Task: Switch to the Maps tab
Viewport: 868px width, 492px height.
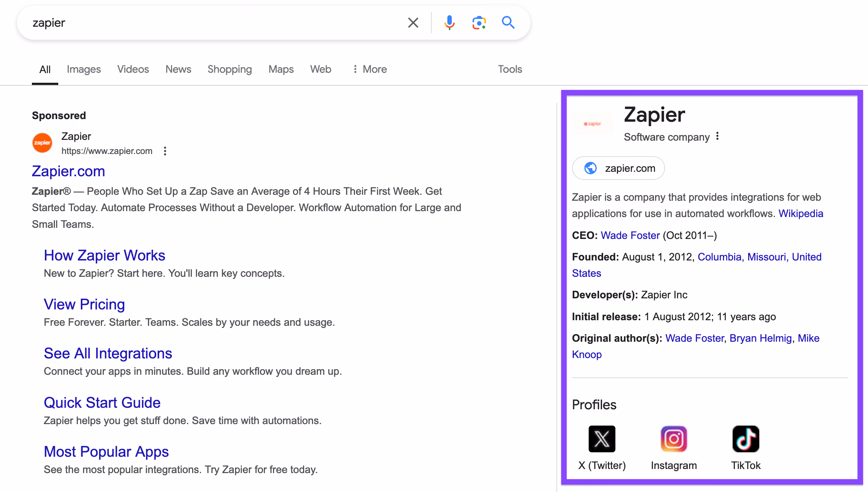Action: [x=281, y=69]
